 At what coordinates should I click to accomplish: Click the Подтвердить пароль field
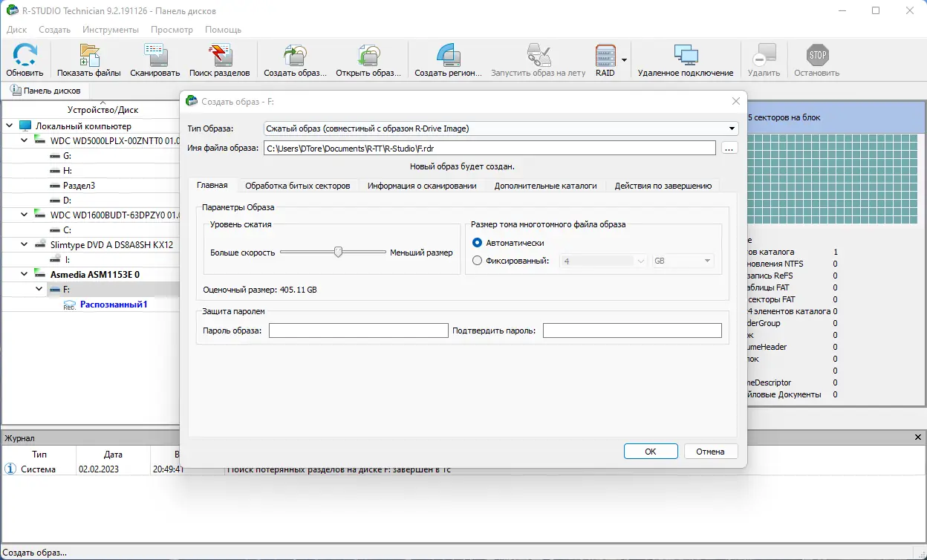[x=632, y=331]
